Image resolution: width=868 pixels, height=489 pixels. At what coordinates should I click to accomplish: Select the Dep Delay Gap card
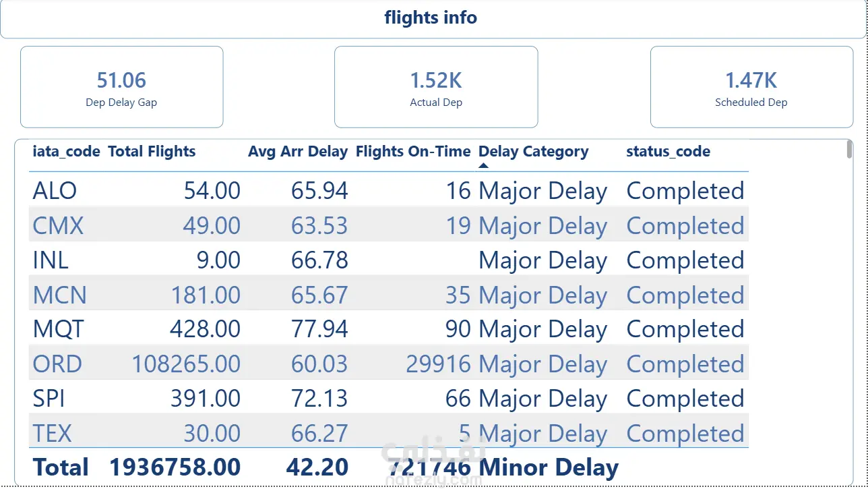pos(122,87)
